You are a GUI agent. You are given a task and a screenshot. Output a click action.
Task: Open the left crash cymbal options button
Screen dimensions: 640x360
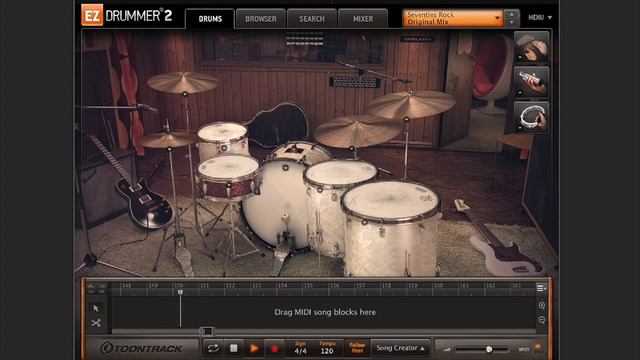tap(185, 94)
